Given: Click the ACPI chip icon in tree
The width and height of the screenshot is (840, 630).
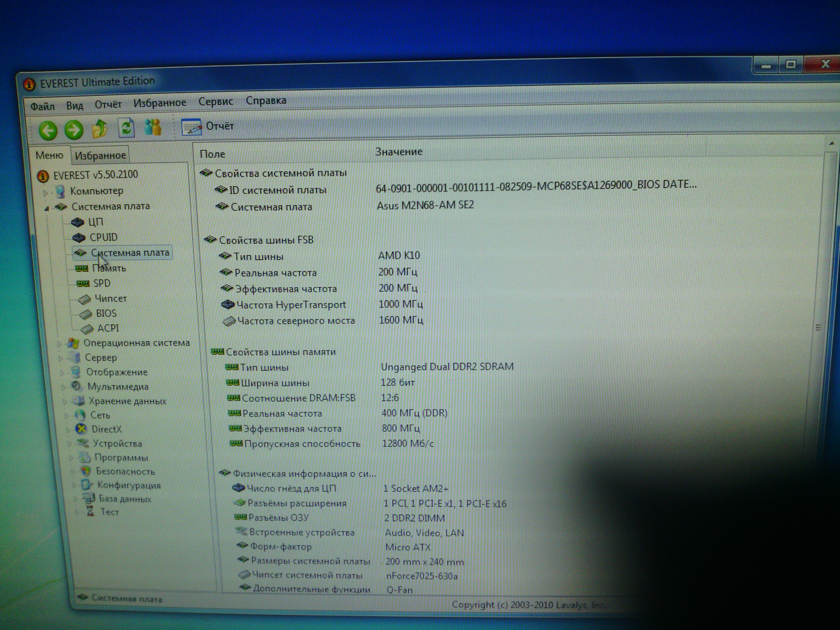Looking at the screenshot, I should pyautogui.click(x=87, y=329).
